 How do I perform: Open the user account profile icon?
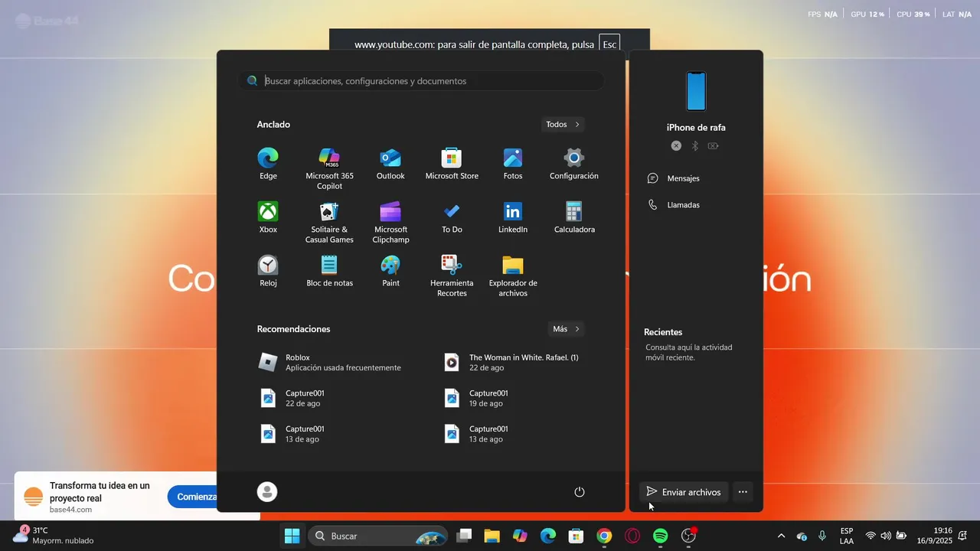point(267,492)
